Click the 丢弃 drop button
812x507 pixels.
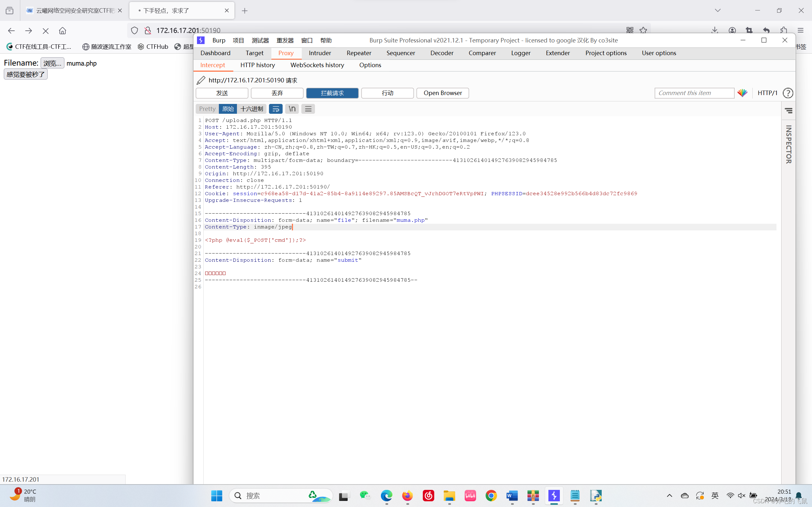pyautogui.click(x=277, y=93)
